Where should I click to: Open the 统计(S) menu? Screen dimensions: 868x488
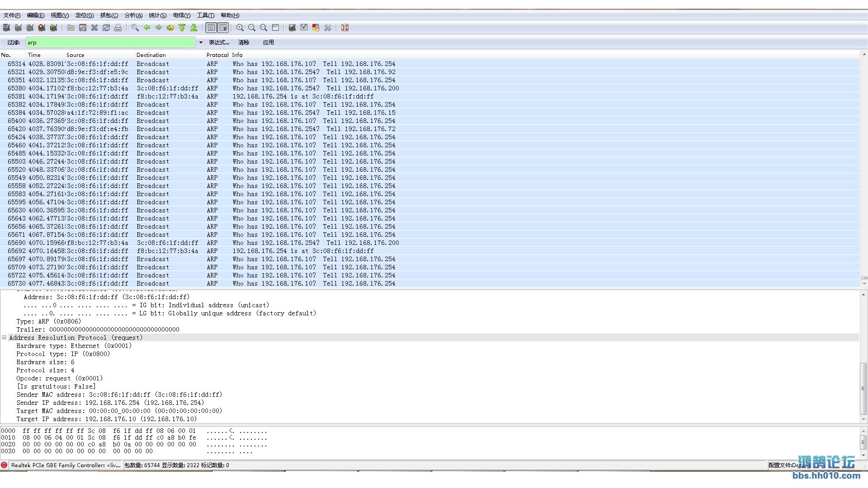click(158, 15)
